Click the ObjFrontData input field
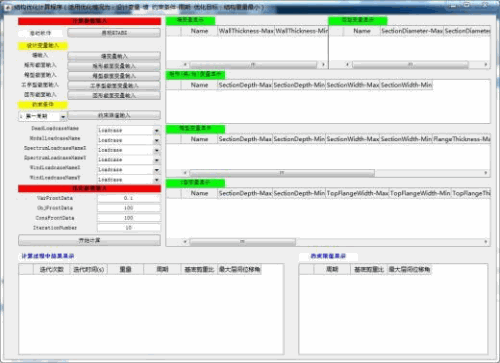Screen dimensions: 500x363 (x=129, y=208)
